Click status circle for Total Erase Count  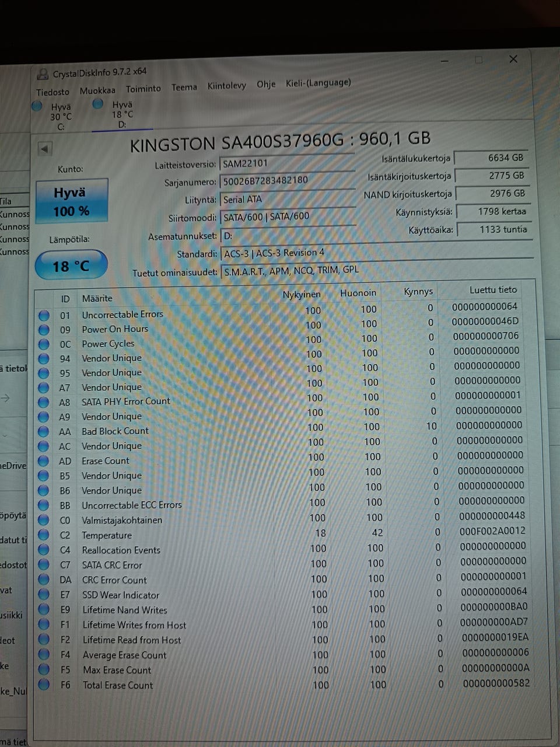(x=44, y=685)
